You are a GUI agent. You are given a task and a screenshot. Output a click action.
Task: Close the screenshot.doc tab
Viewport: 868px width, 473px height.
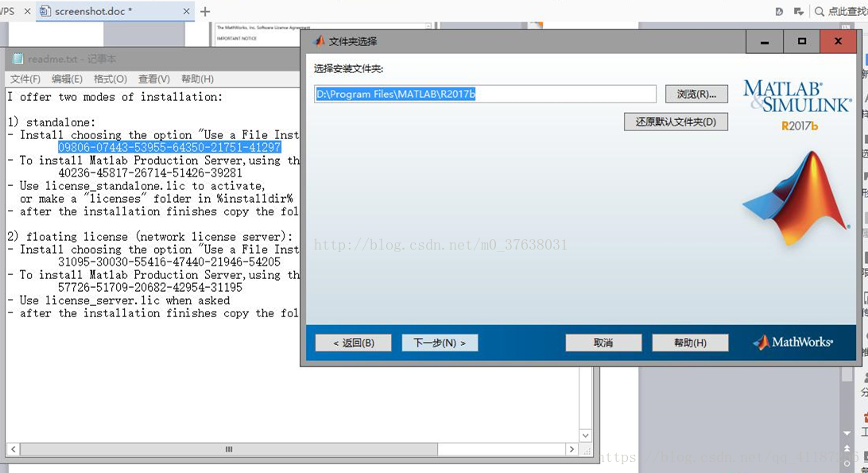coord(186,11)
